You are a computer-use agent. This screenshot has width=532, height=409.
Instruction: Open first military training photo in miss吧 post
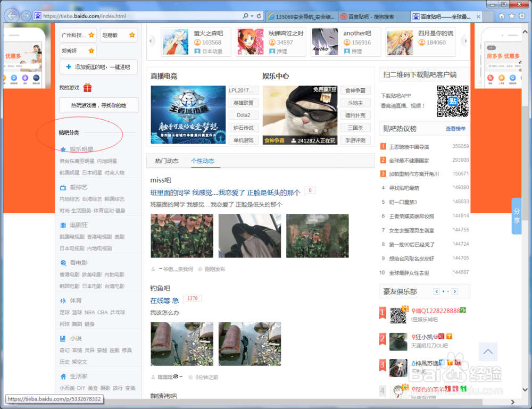[x=182, y=236]
